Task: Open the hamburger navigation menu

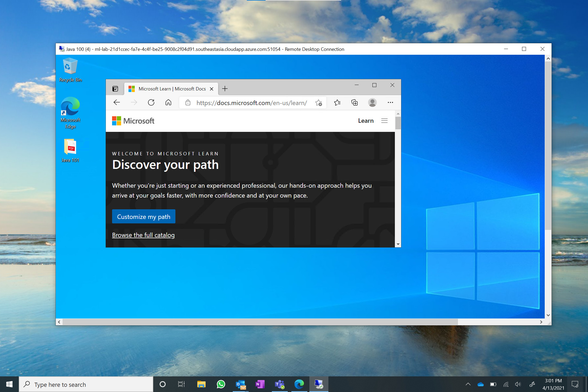Action: point(384,121)
